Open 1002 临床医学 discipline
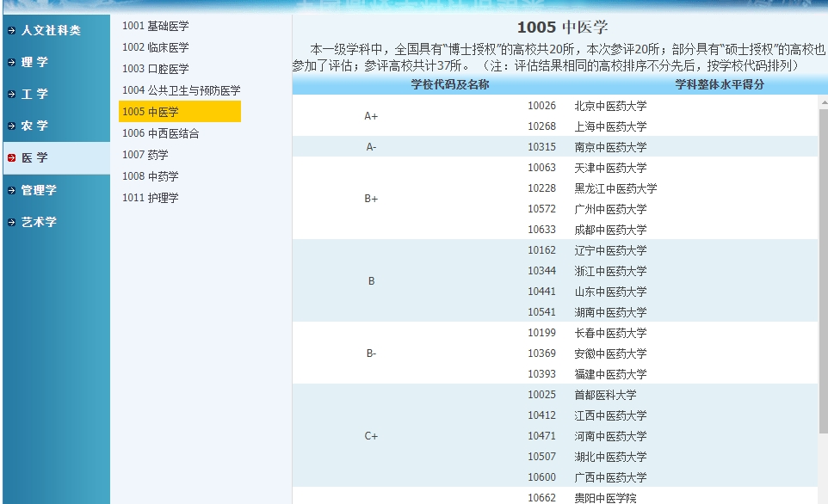The height and width of the screenshot is (504, 828). click(155, 47)
